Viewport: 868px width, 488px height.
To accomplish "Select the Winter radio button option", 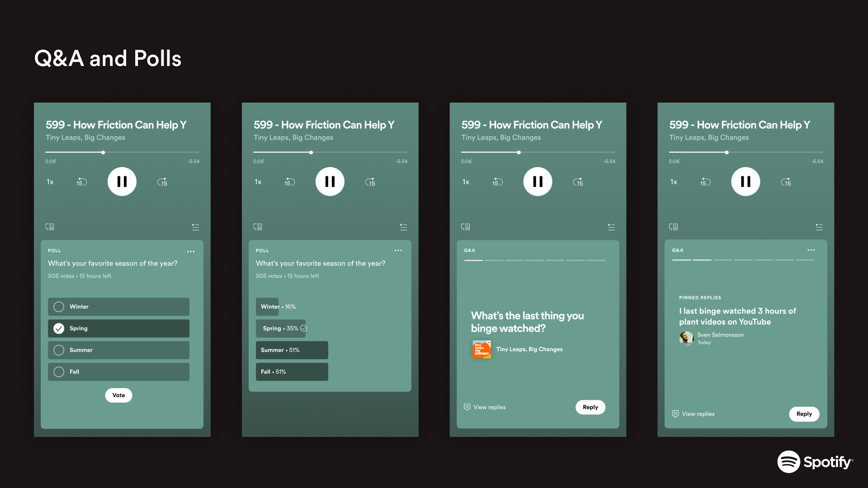I will (x=58, y=306).
